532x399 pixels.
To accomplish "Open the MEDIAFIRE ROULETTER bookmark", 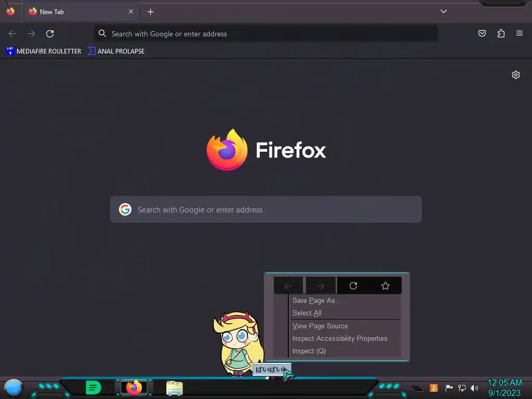I will (44, 51).
